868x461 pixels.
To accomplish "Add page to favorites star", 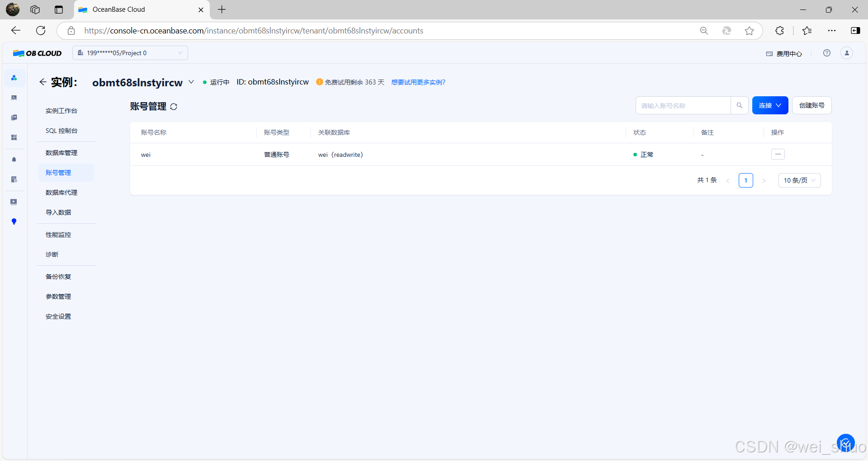I will click(x=749, y=31).
